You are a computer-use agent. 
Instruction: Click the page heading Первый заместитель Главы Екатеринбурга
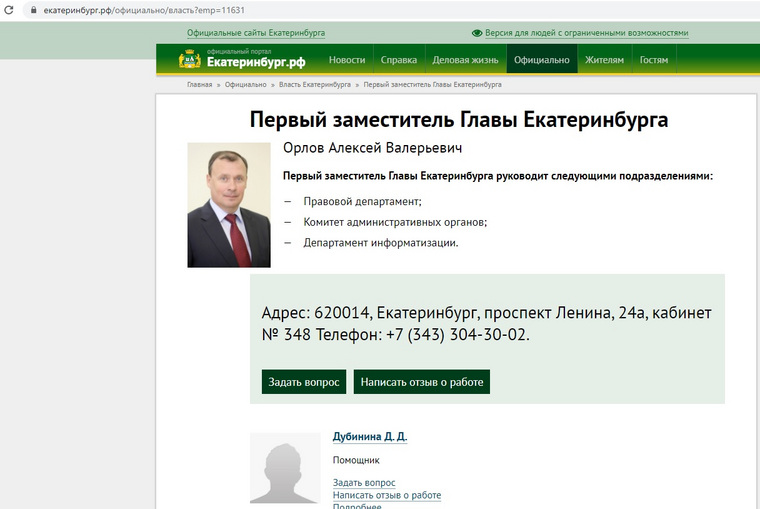point(459,119)
